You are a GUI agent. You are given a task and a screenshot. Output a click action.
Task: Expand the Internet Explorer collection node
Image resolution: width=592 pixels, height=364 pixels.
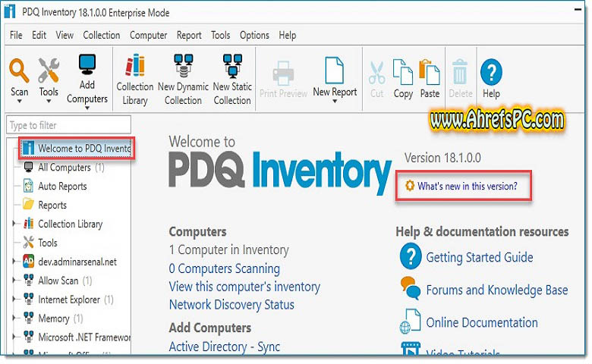pos(14,299)
